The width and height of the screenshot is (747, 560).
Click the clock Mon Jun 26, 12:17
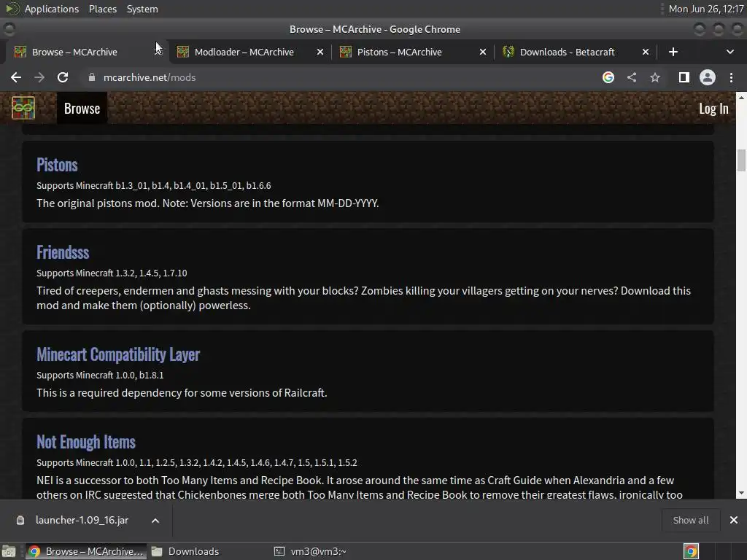706,9
